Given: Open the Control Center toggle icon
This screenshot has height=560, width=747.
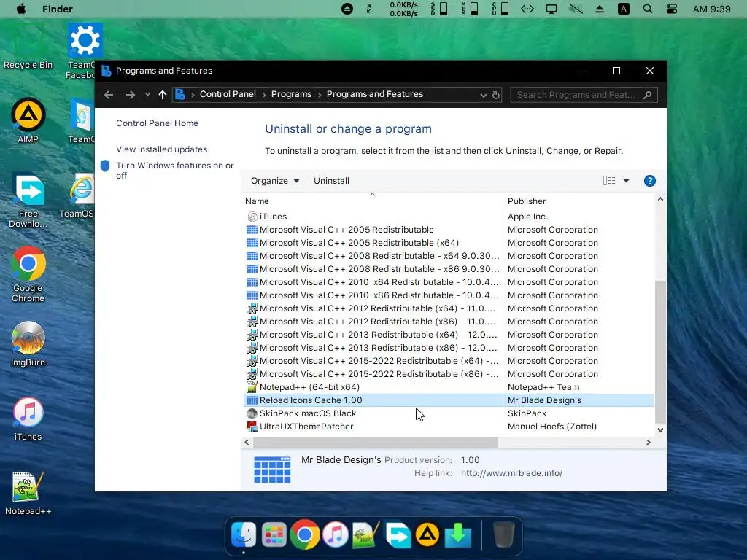Looking at the screenshot, I should (672, 9).
